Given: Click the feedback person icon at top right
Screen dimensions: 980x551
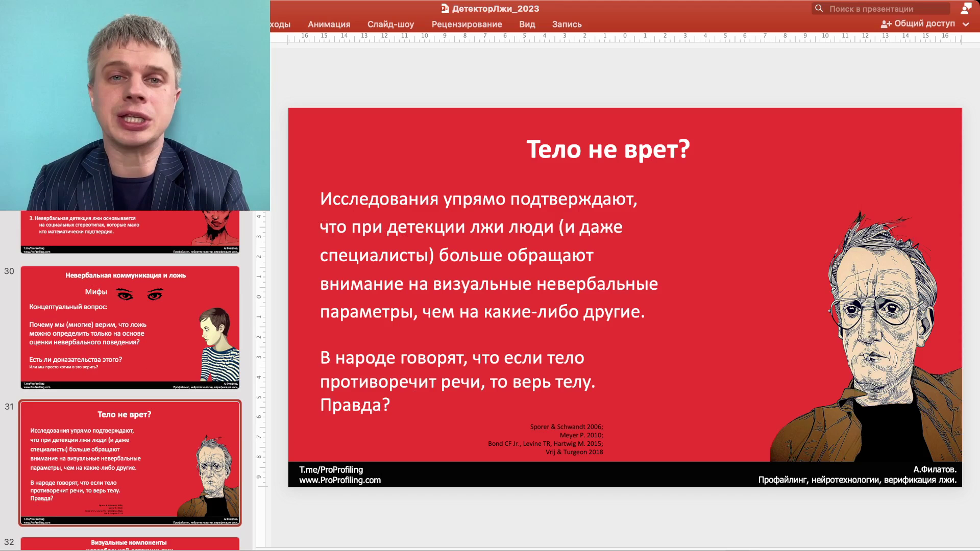Looking at the screenshot, I should [966, 8].
